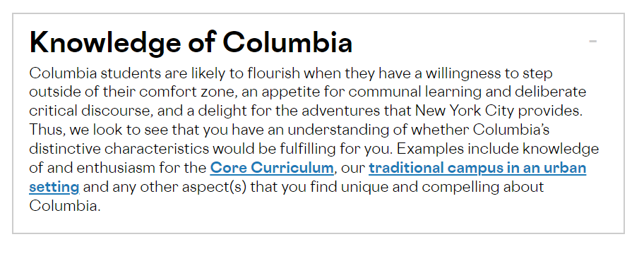Image resolution: width=644 pixels, height=256 pixels.
Task: Click the text "of and enthusiasm for the"
Action: (117, 168)
